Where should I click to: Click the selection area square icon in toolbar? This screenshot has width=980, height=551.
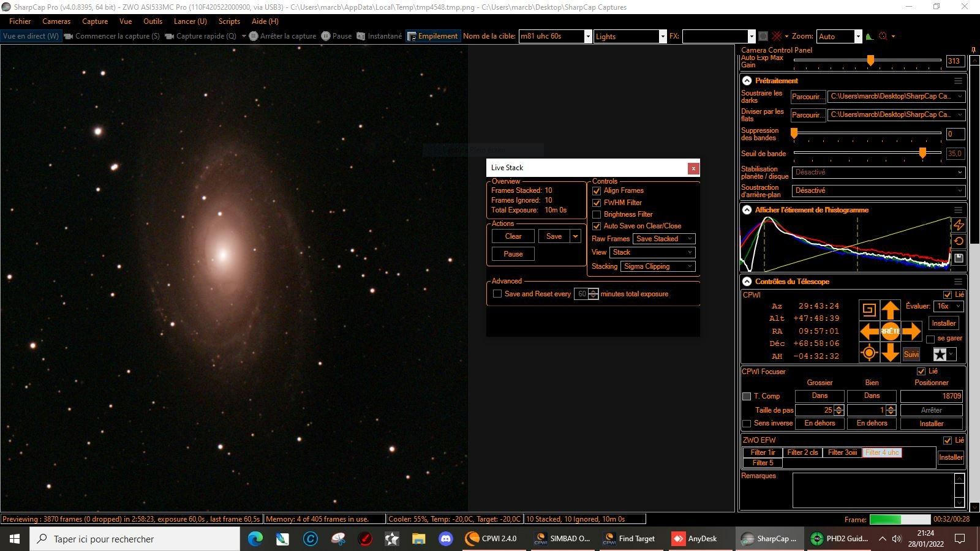coord(763,36)
